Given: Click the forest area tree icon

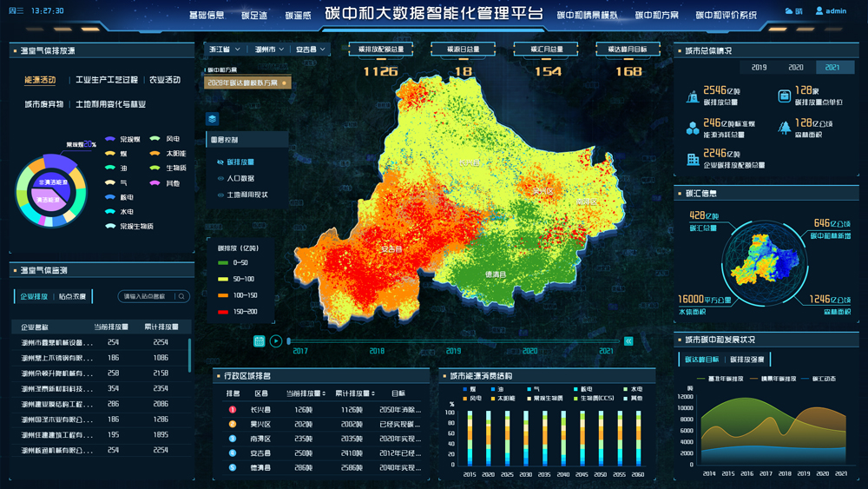Looking at the screenshot, I should (784, 128).
